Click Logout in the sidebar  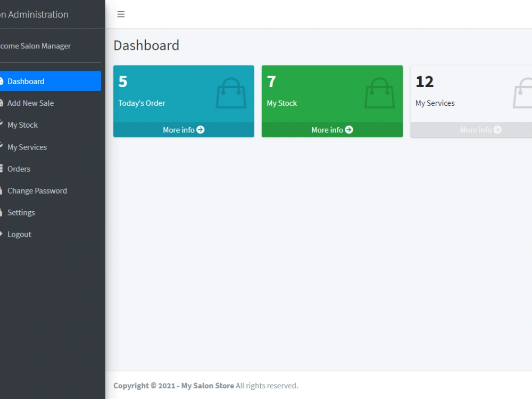coord(50,235)
